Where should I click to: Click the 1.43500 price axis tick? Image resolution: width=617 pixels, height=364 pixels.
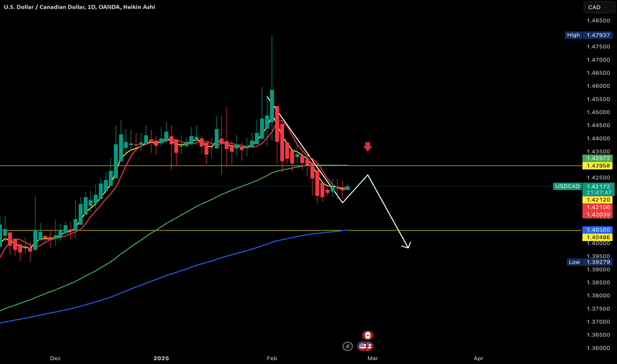(598, 152)
